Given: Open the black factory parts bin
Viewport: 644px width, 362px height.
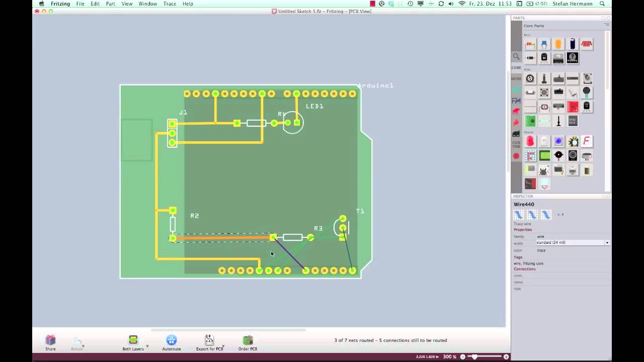Looking at the screenshot, I should [516, 134].
